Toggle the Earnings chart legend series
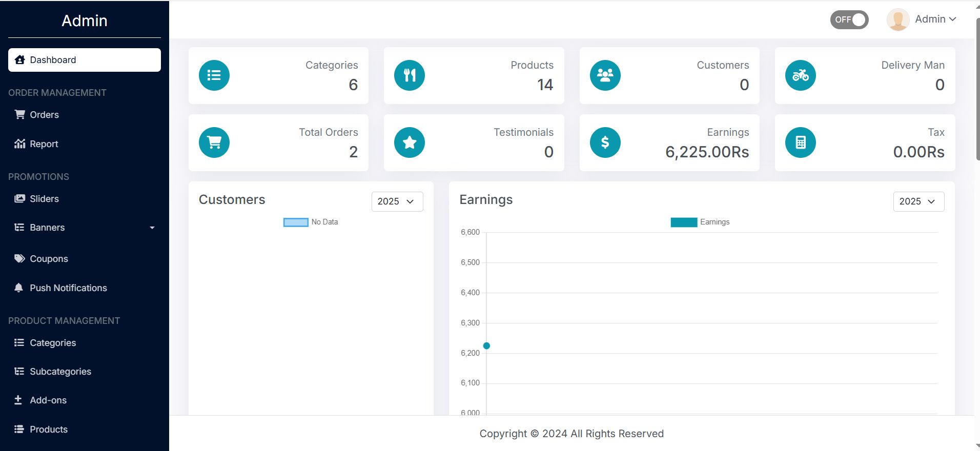980x451 pixels. coord(700,222)
